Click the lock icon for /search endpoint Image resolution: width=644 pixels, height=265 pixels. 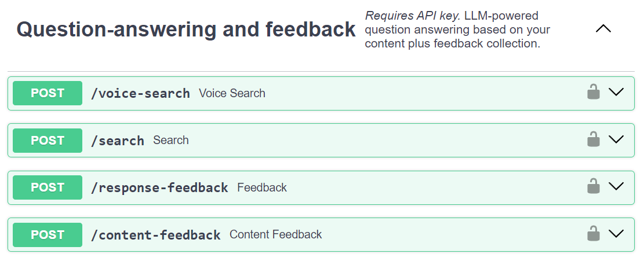pyautogui.click(x=593, y=139)
